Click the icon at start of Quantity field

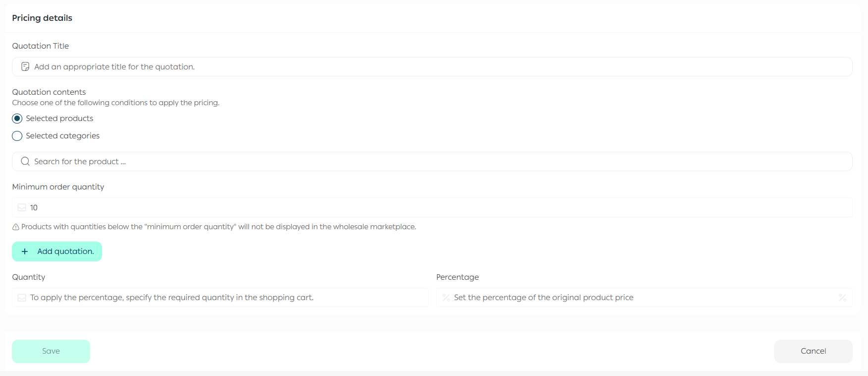(x=22, y=298)
